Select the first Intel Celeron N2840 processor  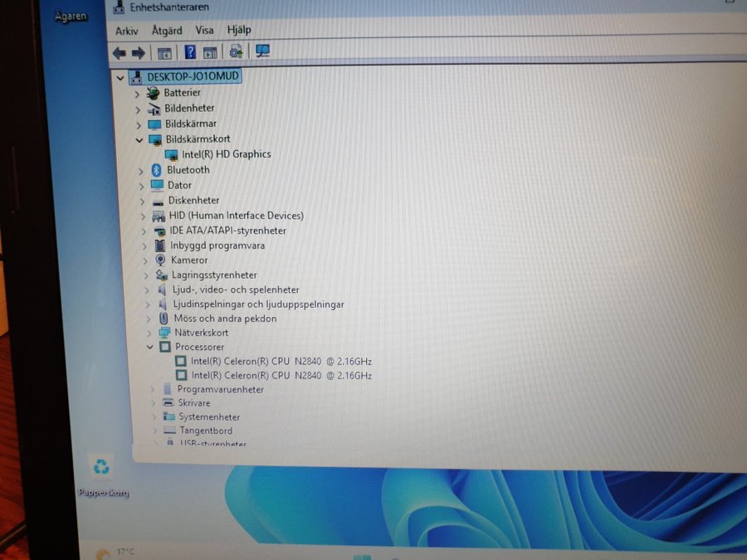pos(281,362)
